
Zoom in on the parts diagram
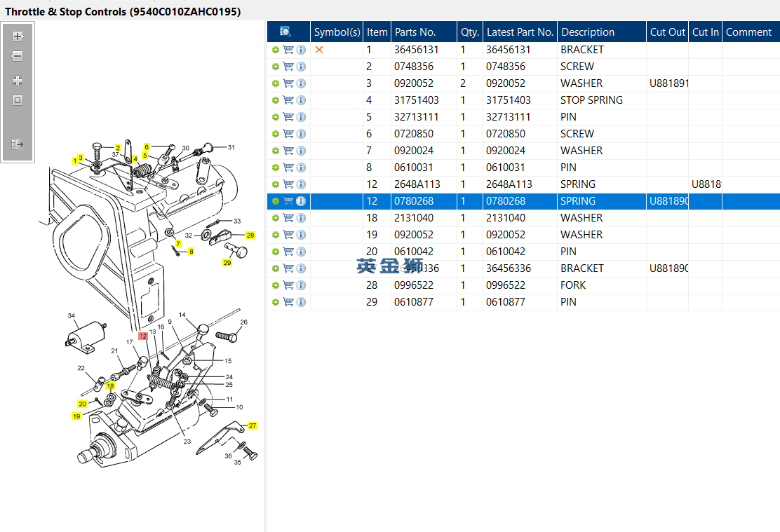pyautogui.click(x=18, y=36)
